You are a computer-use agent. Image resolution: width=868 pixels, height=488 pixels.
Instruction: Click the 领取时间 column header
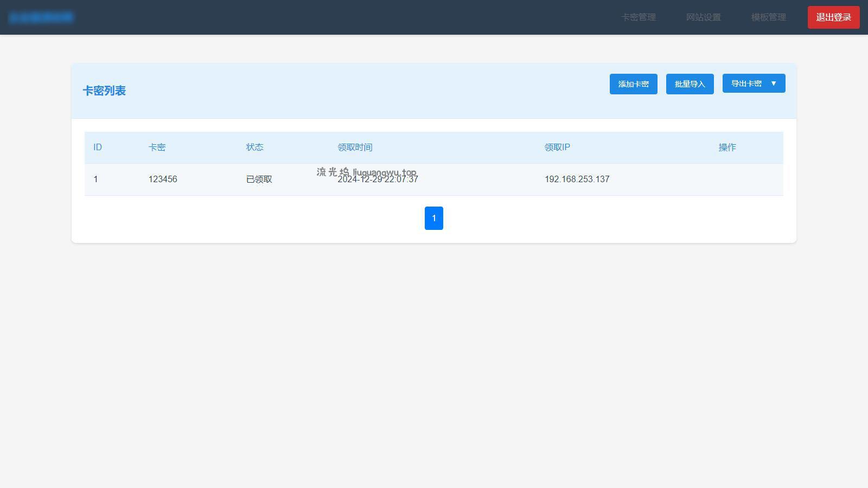click(355, 147)
